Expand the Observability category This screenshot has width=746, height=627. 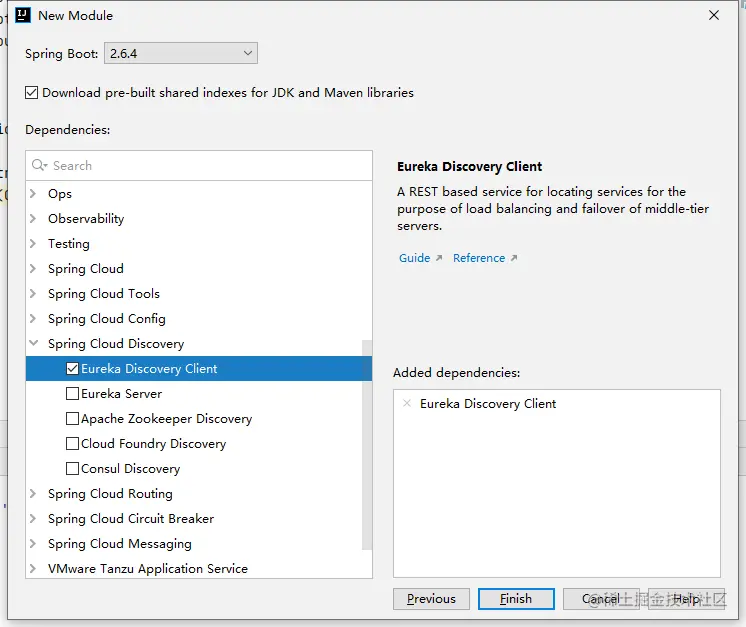[33, 218]
